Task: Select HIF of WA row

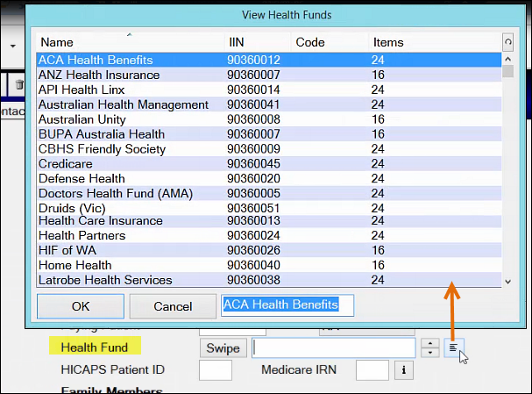Action: point(269,250)
